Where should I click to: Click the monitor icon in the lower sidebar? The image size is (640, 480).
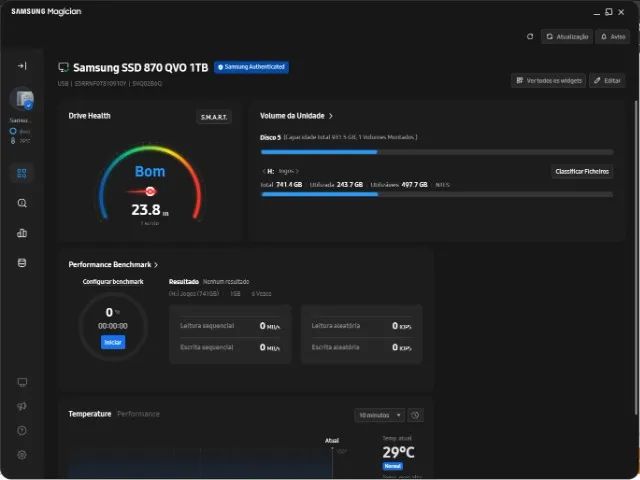22,382
